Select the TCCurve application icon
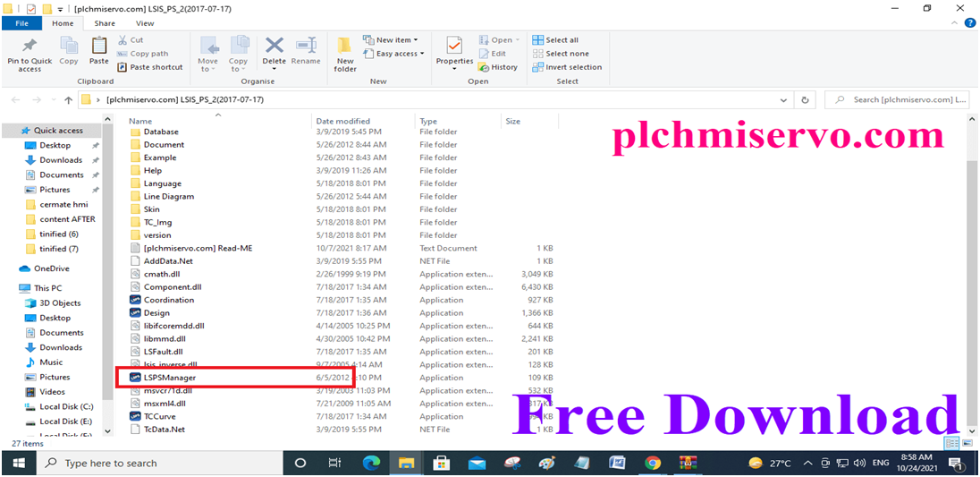Image resolution: width=980 pixels, height=477 pixels. click(x=134, y=416)
